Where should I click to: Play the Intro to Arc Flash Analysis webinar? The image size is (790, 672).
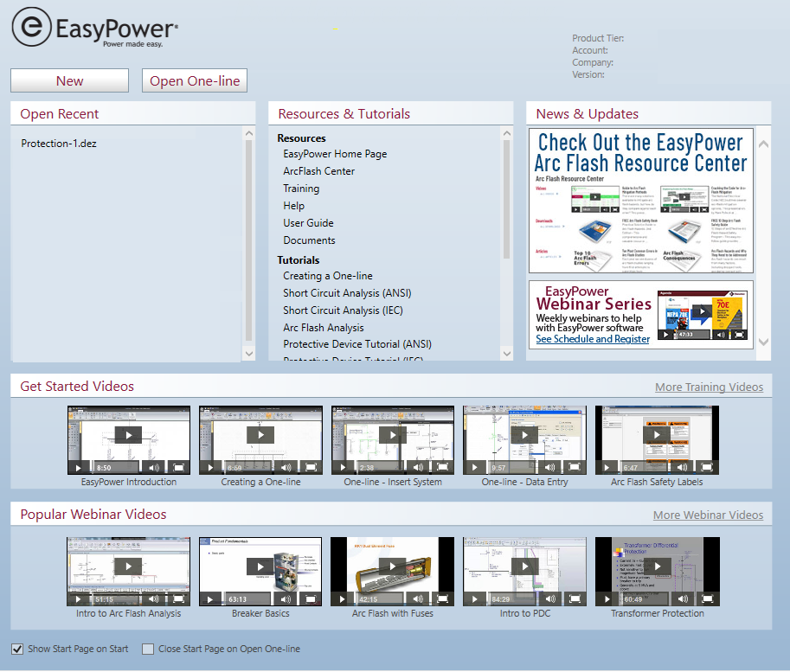point(128,566)
